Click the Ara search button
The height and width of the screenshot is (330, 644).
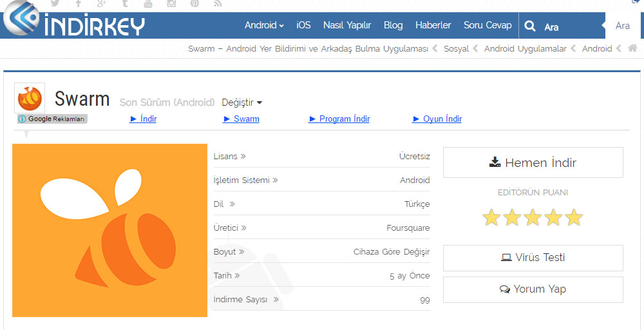click(623, 26)
